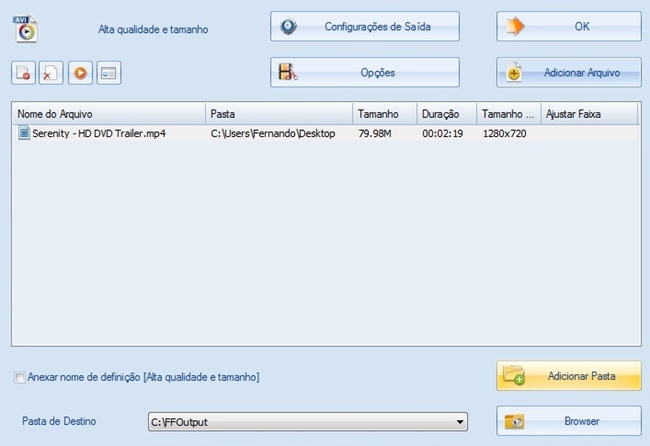Click the AVI output format icon
This screenshot has width=650, height=446.
point(25,29)
